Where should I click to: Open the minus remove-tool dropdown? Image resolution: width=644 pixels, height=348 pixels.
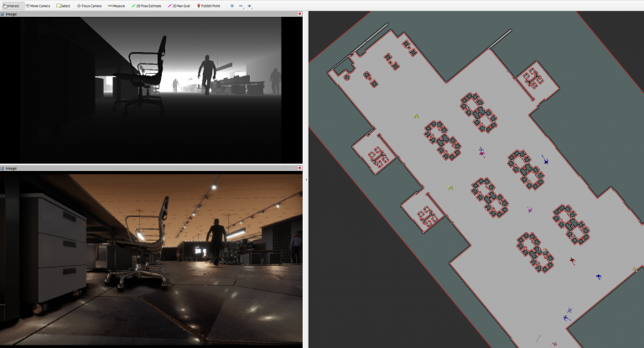coord(241,6)
